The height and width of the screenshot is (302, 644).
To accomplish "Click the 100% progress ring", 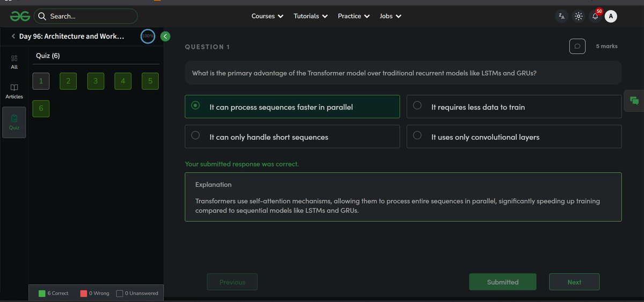I will (x=148, y=36).
